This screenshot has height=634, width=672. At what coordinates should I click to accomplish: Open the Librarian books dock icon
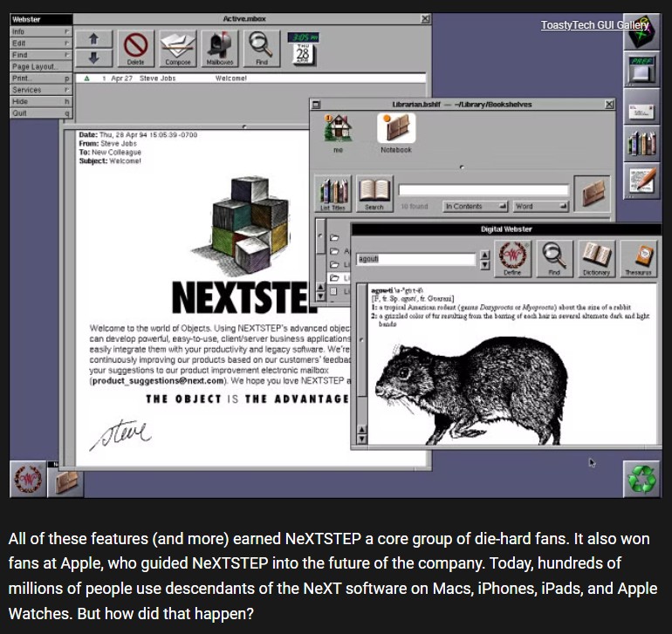click(x=641, y=144)
